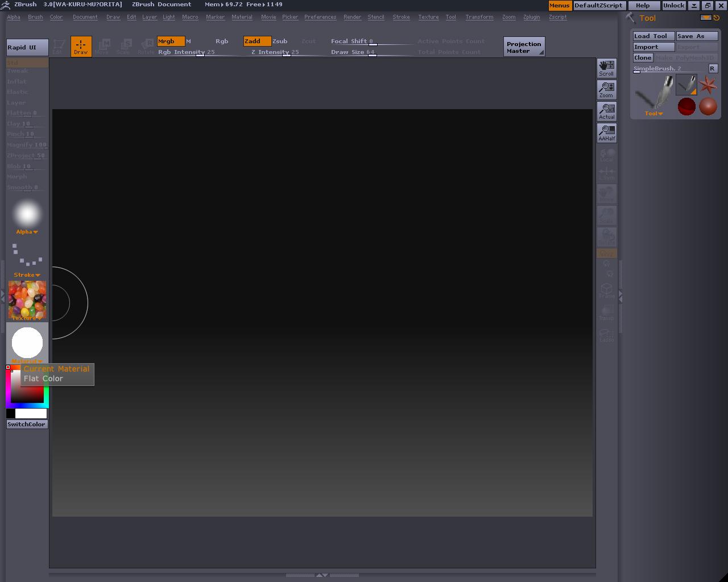The image size is (728, 582).
Task: Toggle the Mrgb painting mode
Action: tap(171, 41)
